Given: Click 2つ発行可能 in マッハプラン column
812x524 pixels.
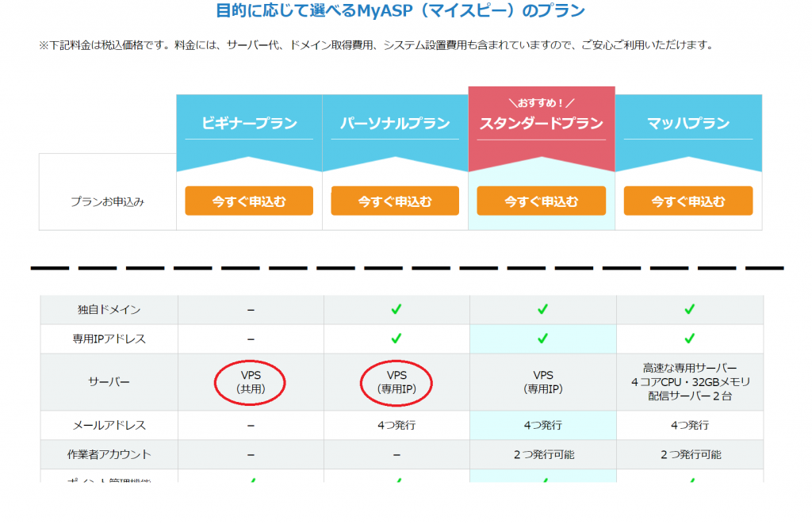Looking at the screenshot, I should tap(691, 454).
